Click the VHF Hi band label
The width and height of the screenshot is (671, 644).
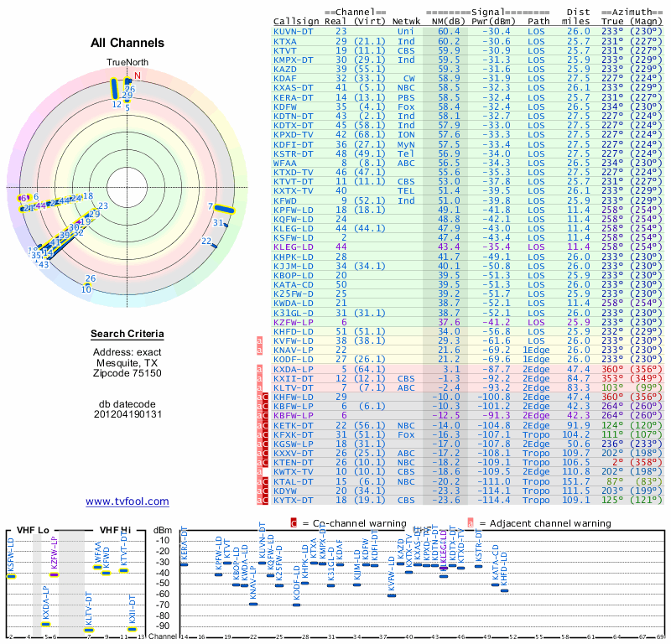tap(114, 530)
